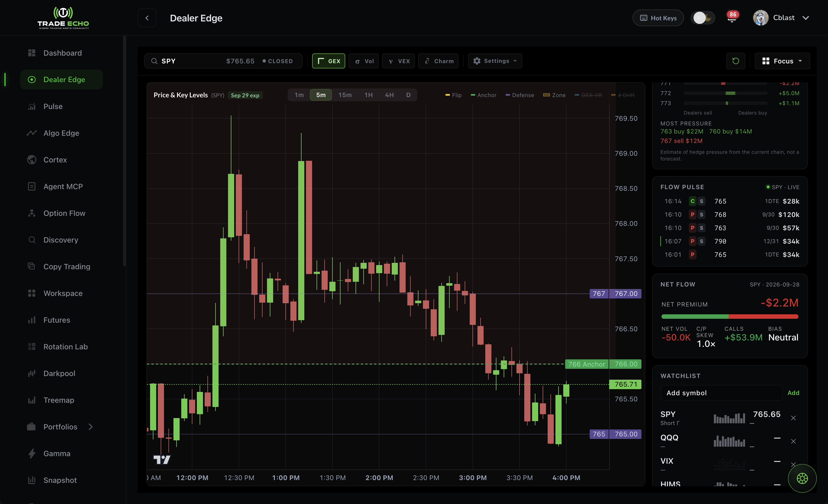828x504 pixels.
Task: Open the Agent MCP sidebar icon
Action: point(31,186)
